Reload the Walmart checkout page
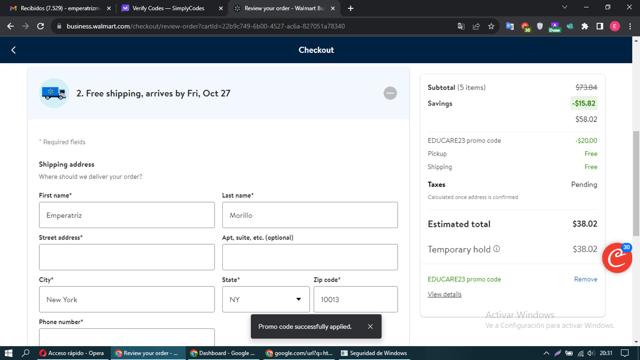The height and width of the screenshot is (360, 640). (x=40, y=26)
